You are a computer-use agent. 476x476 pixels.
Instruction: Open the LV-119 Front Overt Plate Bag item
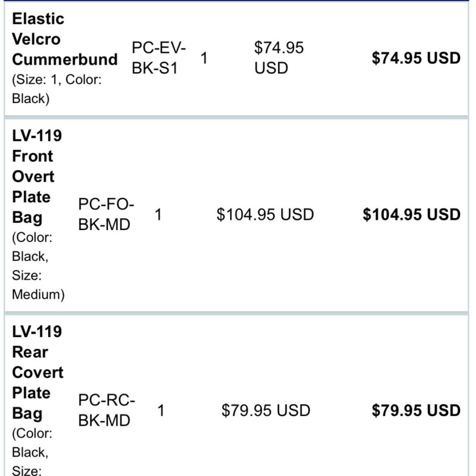[37, 177]
